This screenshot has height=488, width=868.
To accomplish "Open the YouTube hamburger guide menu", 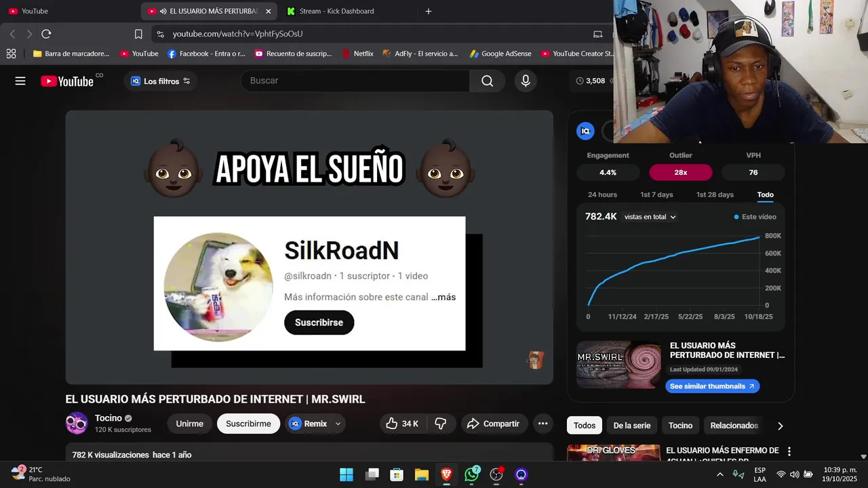I will coord(20,81).
